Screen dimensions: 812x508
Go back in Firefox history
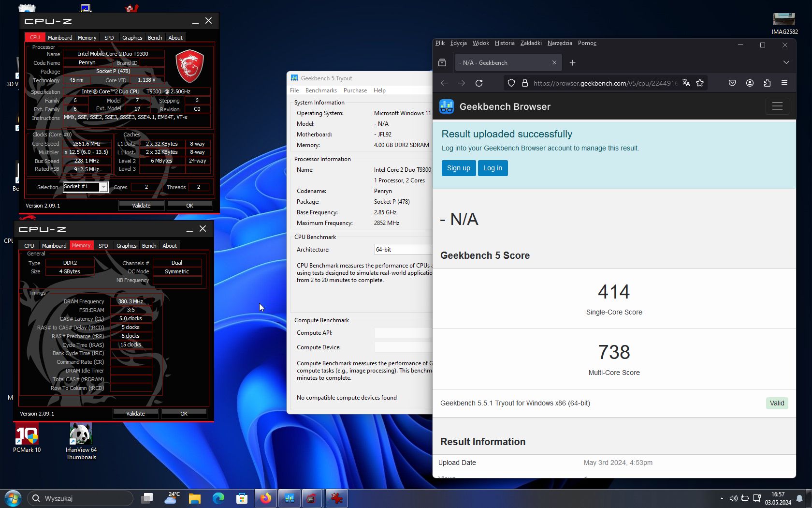coord(444,83)
